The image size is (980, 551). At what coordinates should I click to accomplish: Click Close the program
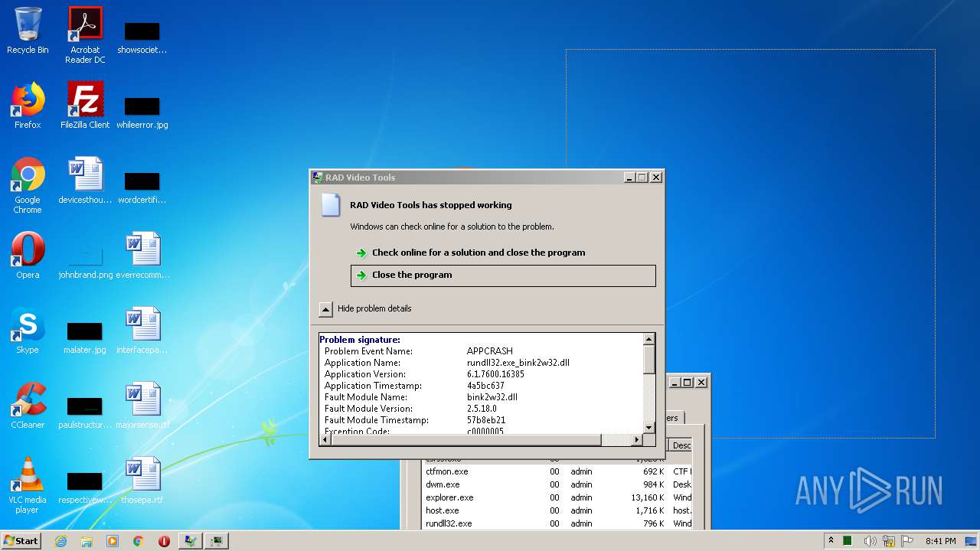click(503, 275)
